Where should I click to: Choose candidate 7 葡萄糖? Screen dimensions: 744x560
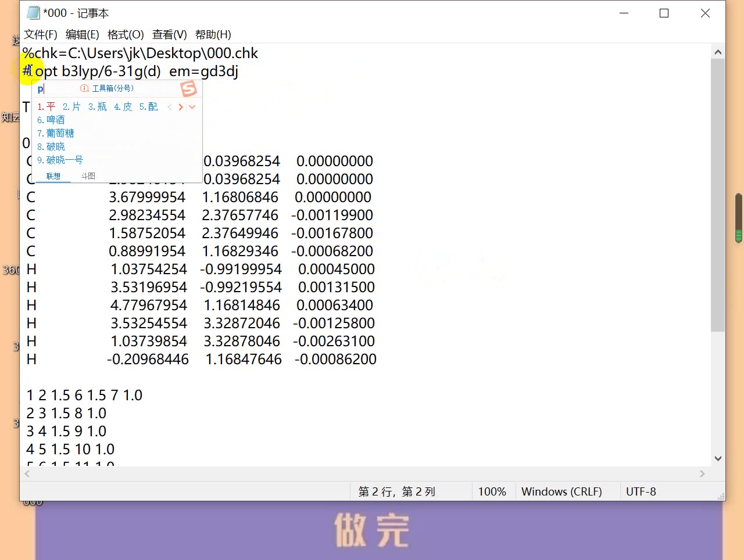point(56,134)
